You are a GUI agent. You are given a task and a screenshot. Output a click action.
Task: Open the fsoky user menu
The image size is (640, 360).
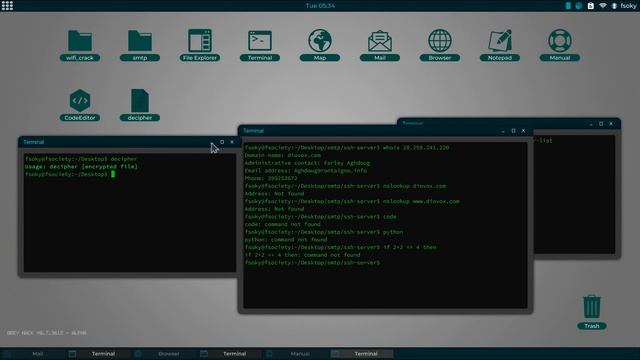(x=628, y=6)
